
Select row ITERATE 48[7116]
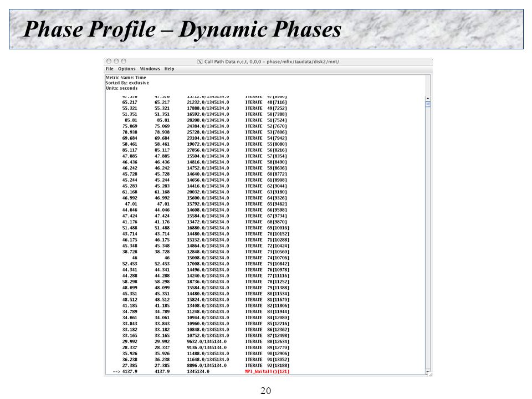coord(204,102)
